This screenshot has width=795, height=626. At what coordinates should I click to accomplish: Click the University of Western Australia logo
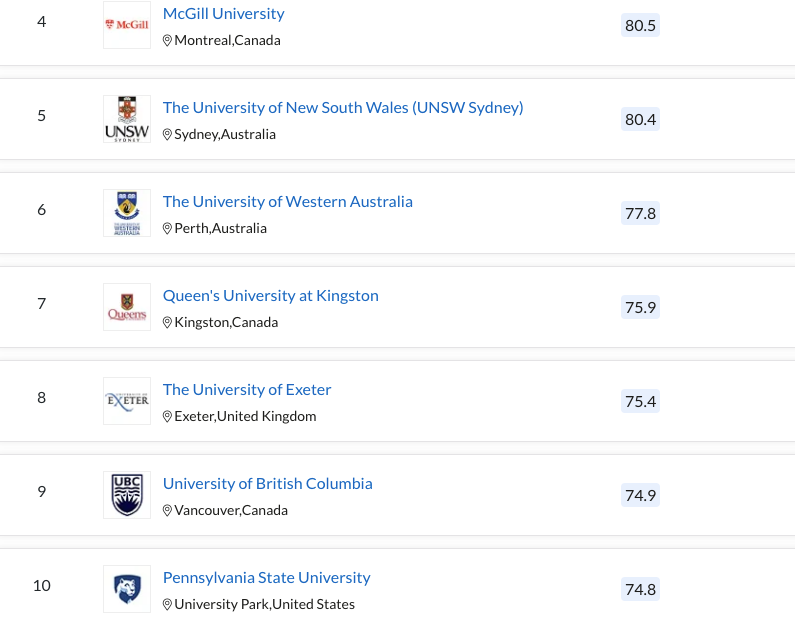[x=127, y=213]
